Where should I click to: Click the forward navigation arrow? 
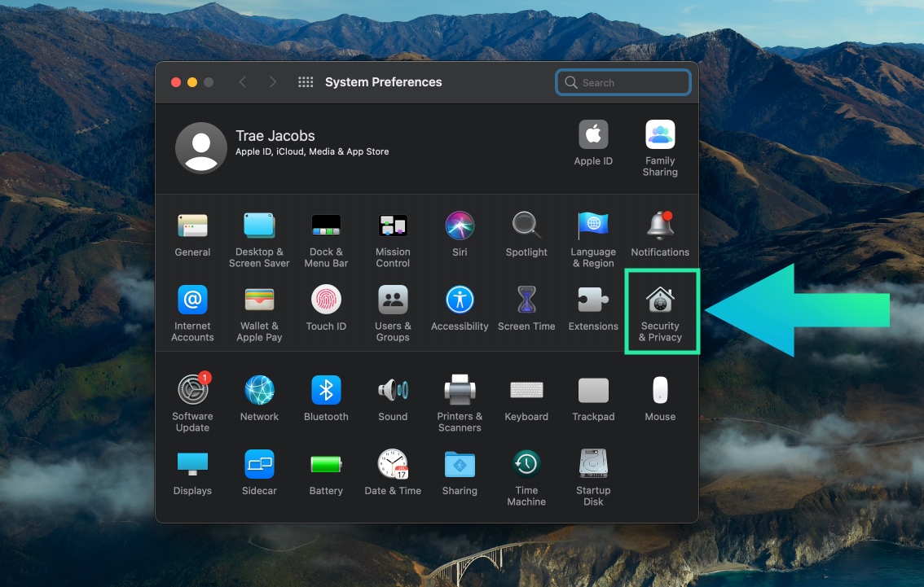272,82
